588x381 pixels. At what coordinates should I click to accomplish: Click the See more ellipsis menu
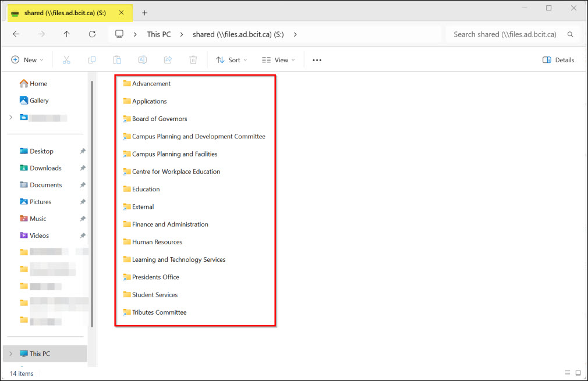point(317,59)
